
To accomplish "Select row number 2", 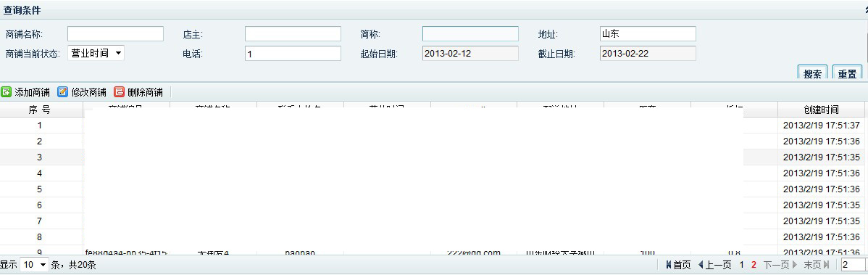I will coord(39,141).
